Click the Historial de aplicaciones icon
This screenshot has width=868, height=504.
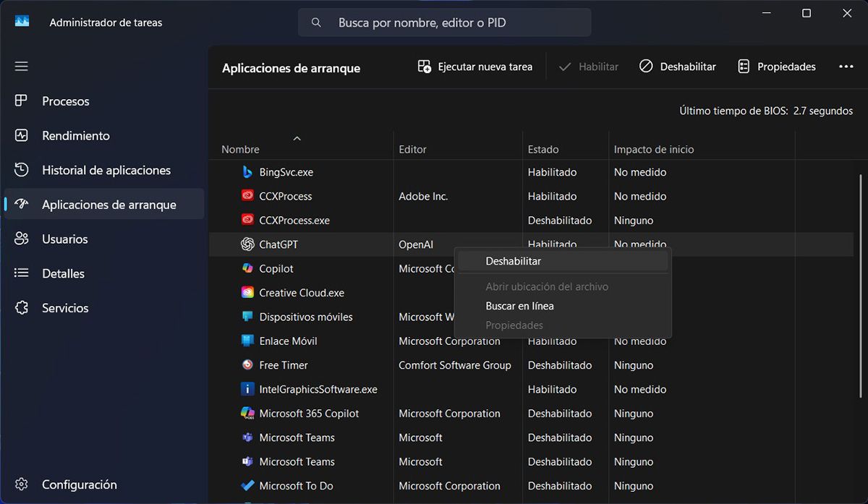tap(21, 170)
